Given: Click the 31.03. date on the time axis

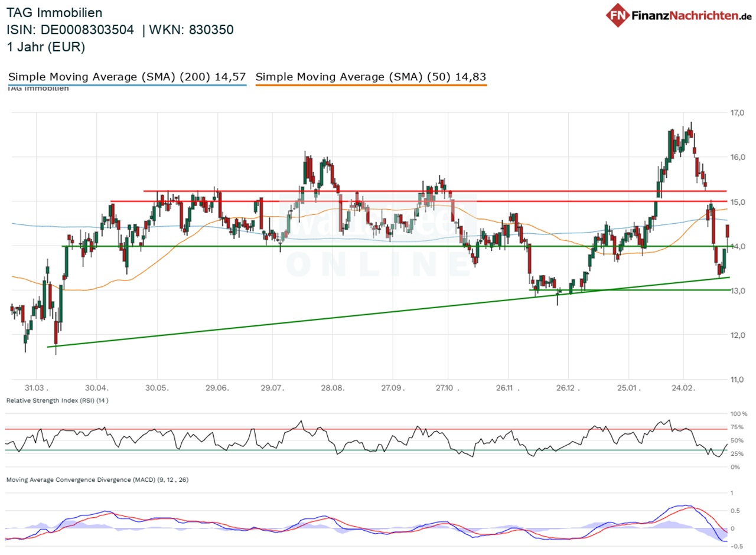Looking at the screenshot, I should 37,389.
